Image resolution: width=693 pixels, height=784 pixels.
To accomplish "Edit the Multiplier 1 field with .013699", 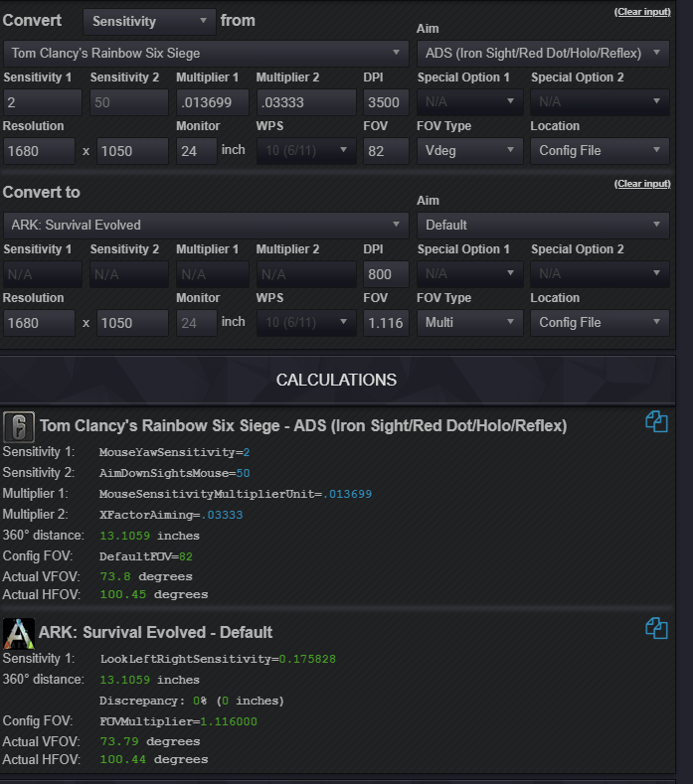I will pos(212,102).
